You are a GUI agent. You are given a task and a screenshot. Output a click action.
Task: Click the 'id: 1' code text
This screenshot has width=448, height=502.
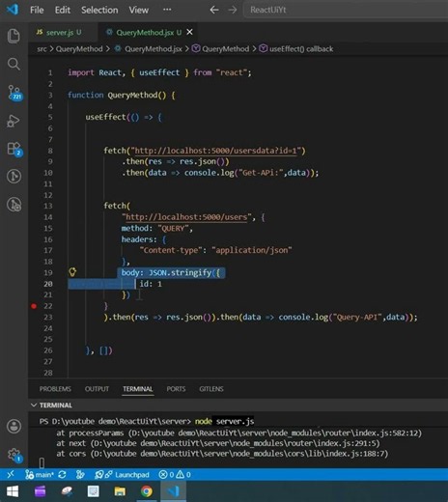[151, 284]
